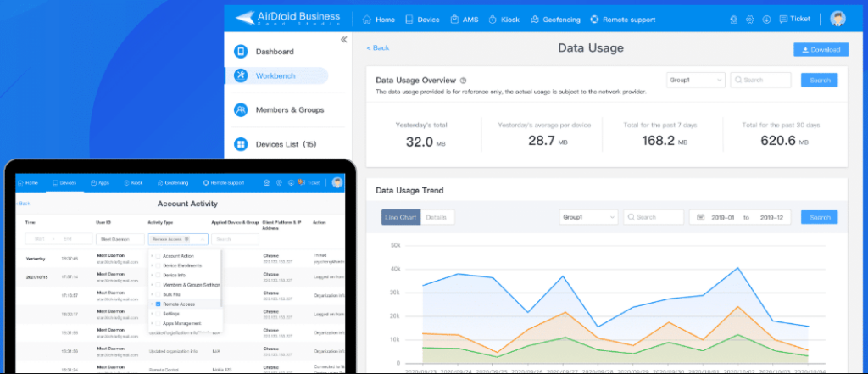Viewport: 868px width, 374px height.
Task: Go back using the Data Usage Back link
Action: point(377,48)
